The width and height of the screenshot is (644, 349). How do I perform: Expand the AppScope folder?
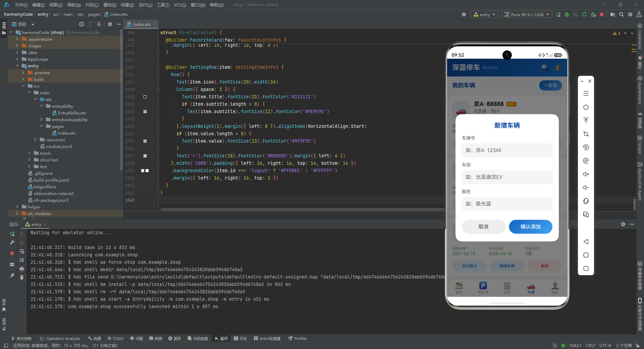click(17, 59)
